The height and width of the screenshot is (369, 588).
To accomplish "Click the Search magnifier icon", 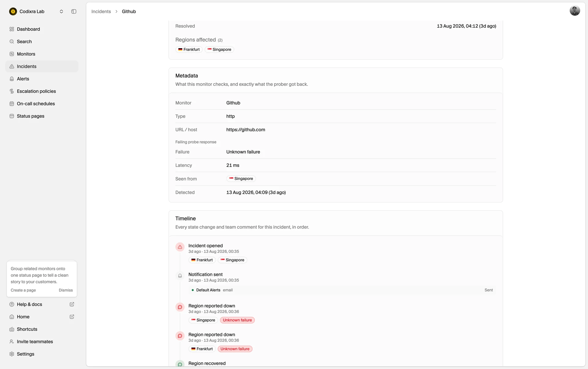I will [12, 42].
